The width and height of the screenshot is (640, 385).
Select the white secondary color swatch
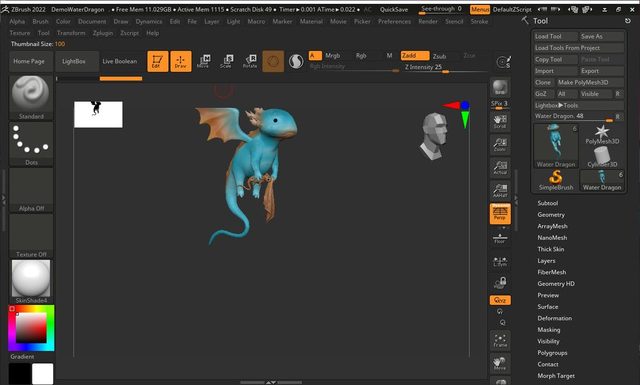point(42,373)
